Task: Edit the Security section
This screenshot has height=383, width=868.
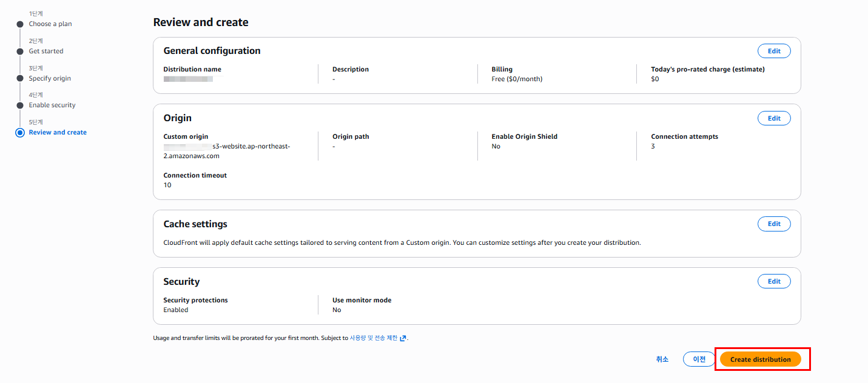Action: click(x=774, y=281)
